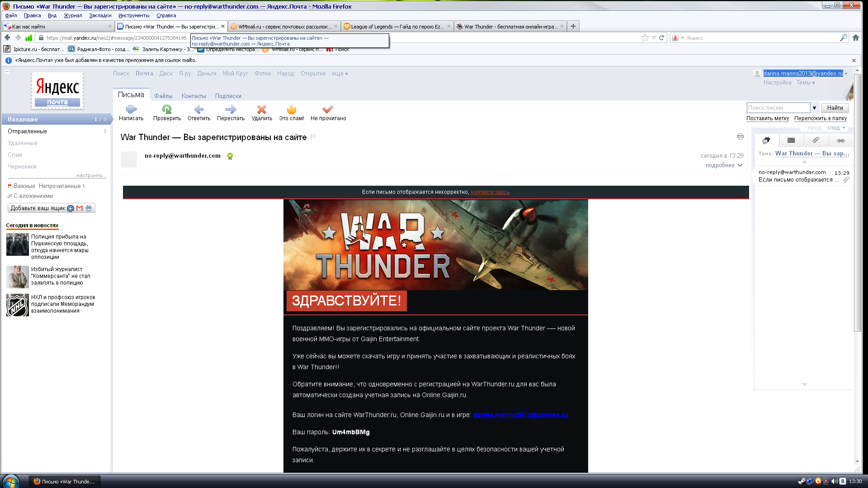This screenshot has width=868, height=488.
Task: Click the Написать compose mail icon
Action: pos(131,109)
